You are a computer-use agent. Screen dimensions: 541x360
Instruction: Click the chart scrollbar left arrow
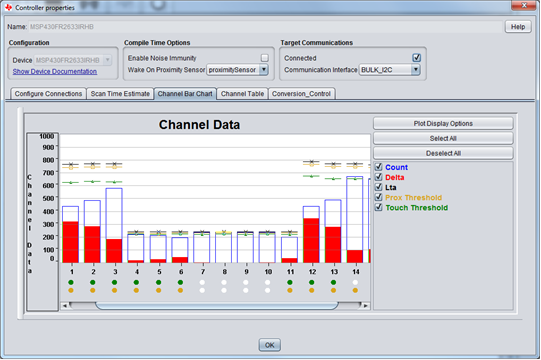click(x=64, y=305)
